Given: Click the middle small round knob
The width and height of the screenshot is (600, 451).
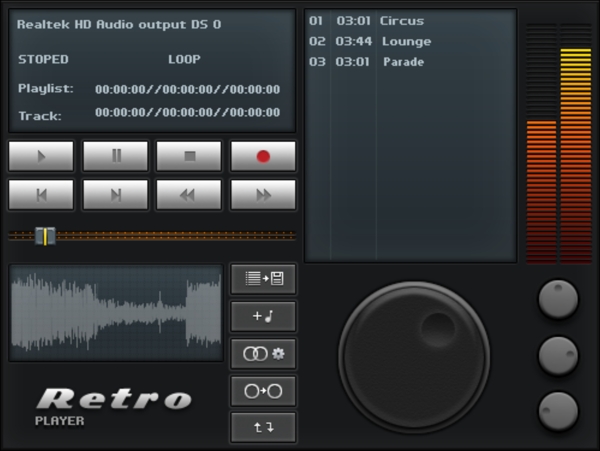Looking at the screenshot, I should pos(558,356).
